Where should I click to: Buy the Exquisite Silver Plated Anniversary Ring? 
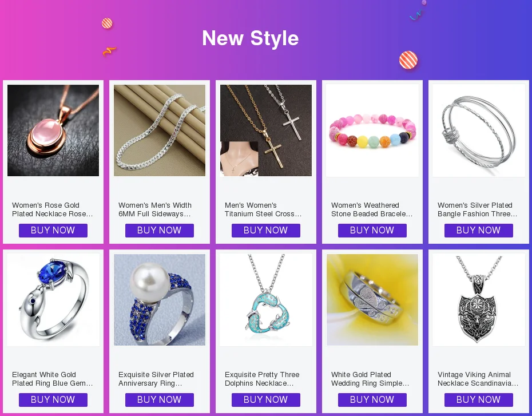click(x=160, y=400)
